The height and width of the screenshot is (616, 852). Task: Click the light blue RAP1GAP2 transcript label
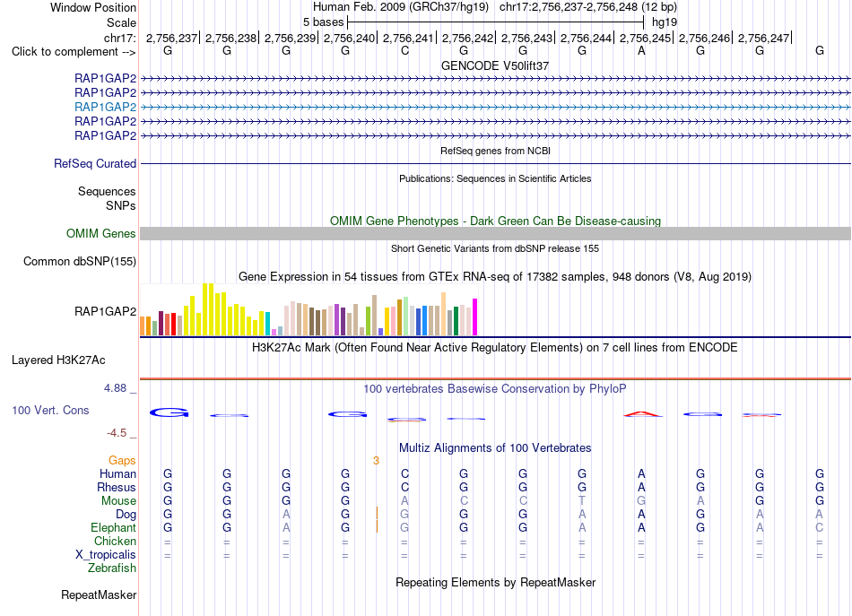point(106,107)
